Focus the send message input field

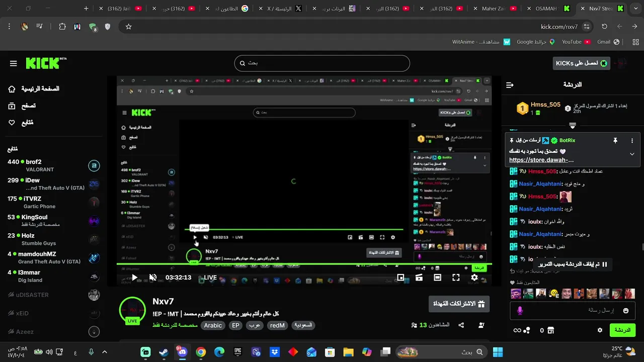573,311
